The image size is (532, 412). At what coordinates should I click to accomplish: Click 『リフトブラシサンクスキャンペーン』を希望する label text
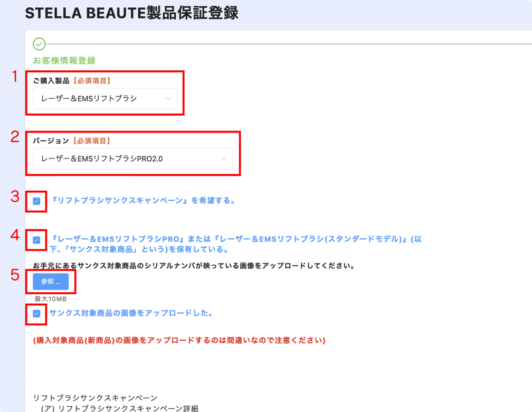tap(142, 201)
